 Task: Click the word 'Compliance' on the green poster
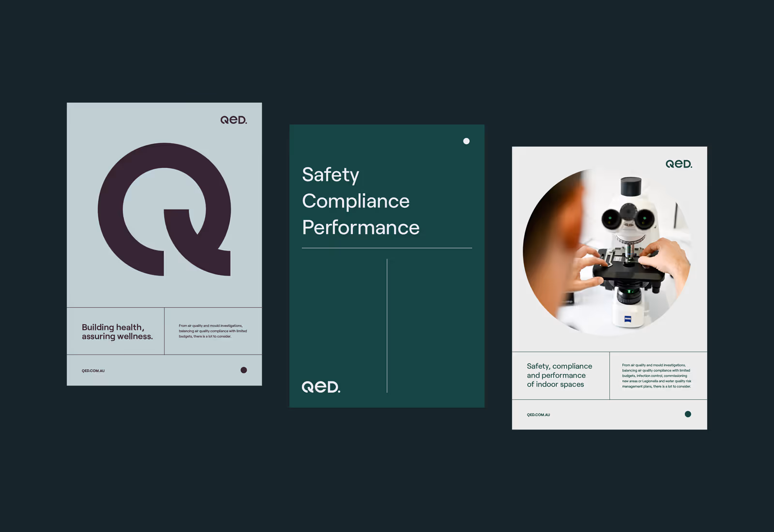pos(356,201)
